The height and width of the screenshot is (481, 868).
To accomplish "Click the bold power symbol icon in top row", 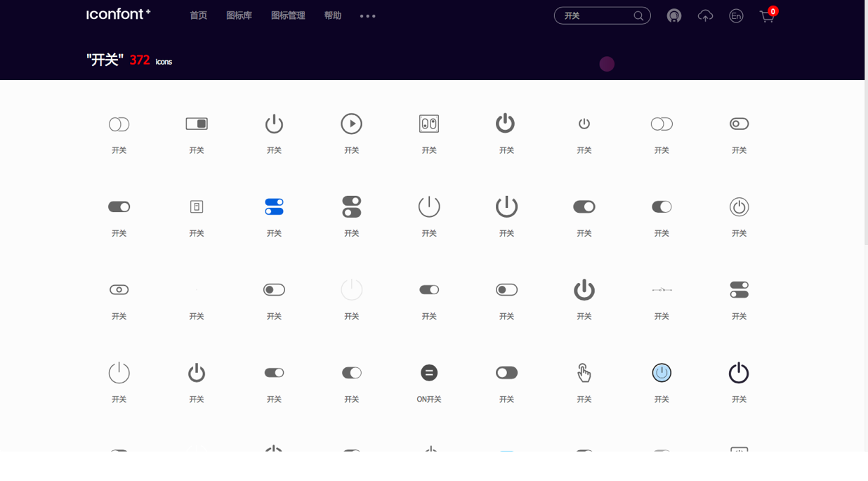I will (506, 124).
